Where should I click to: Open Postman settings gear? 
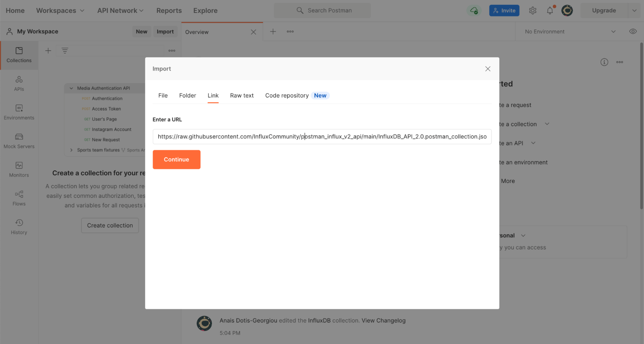[x=533, y=10]
